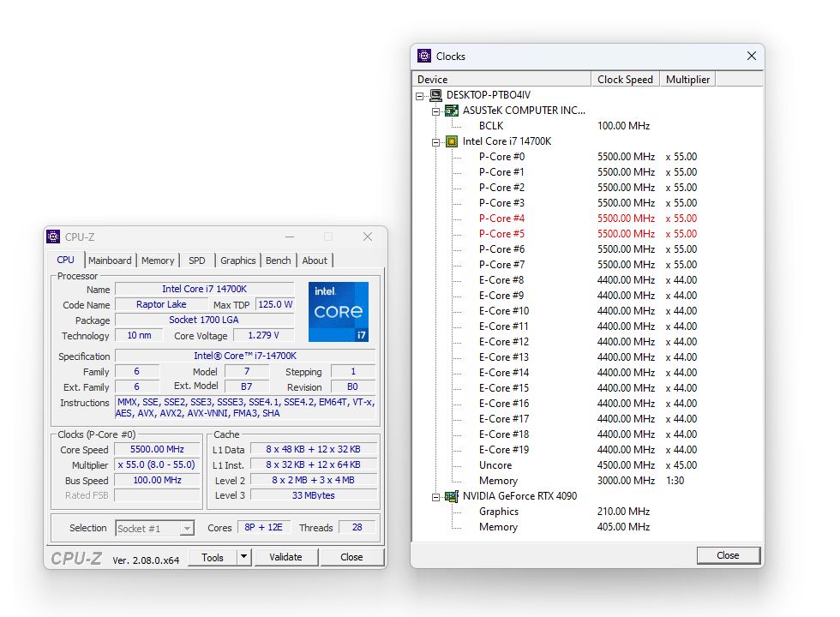Switch to the CPU tab
This screenshot has width=840, height=617.
tap(65, 260)
